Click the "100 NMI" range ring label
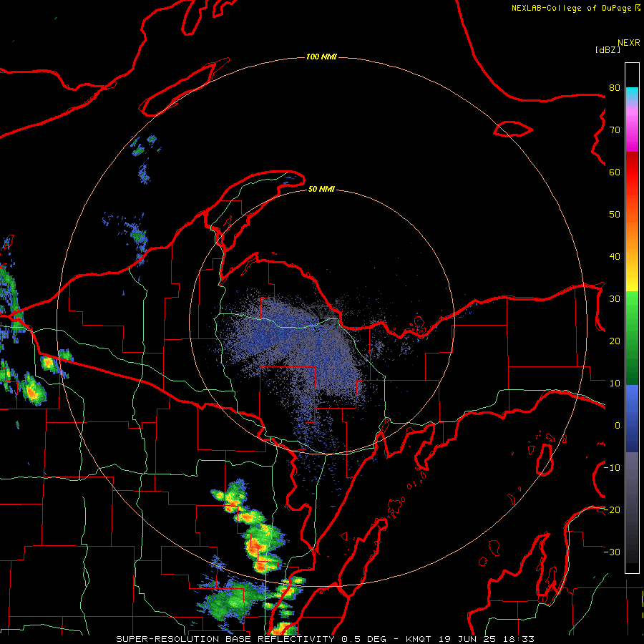Screen dimensions: 644x644 tap(321, 57)
